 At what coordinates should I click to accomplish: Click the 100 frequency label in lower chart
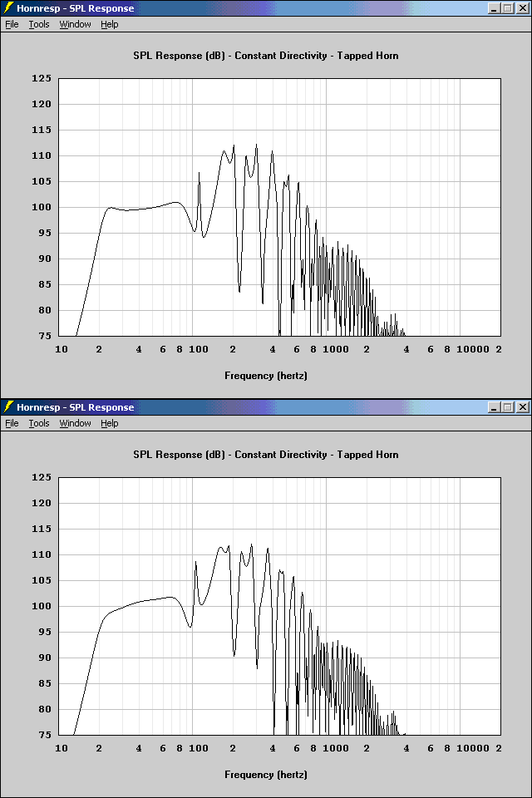[199, 749]
